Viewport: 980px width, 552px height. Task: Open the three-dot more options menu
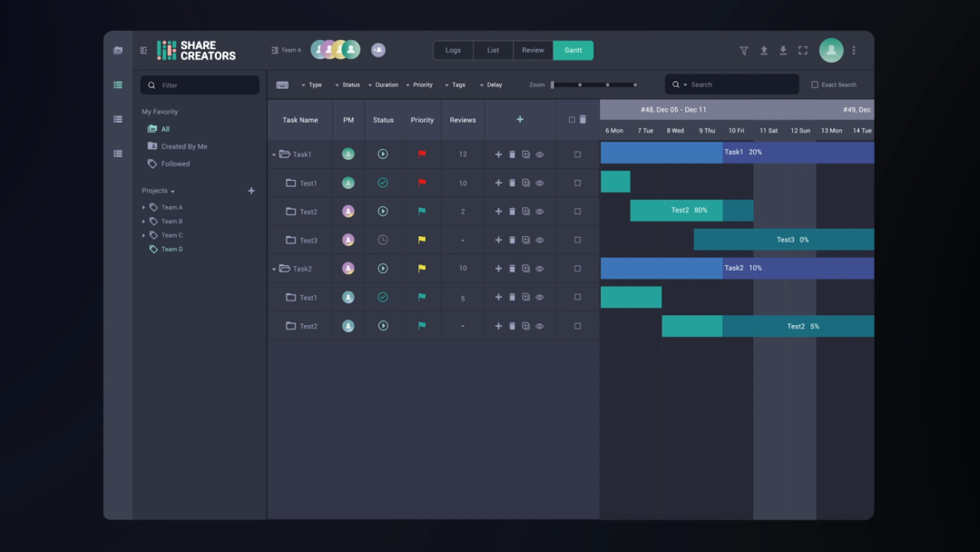[x=854, y=51]
